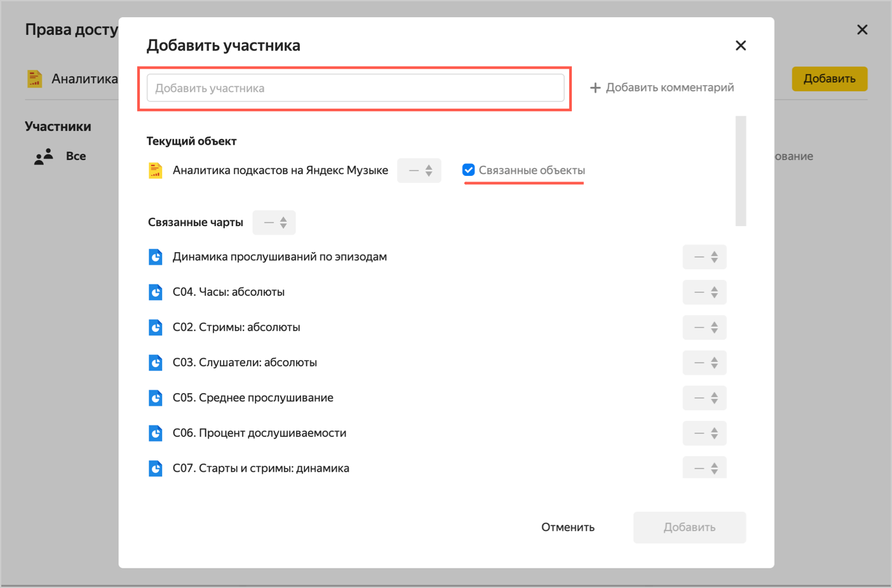Viewport: 892px width, 588px height.
Task: Click the yellow Добавить button in background
Action: (828, 79)
